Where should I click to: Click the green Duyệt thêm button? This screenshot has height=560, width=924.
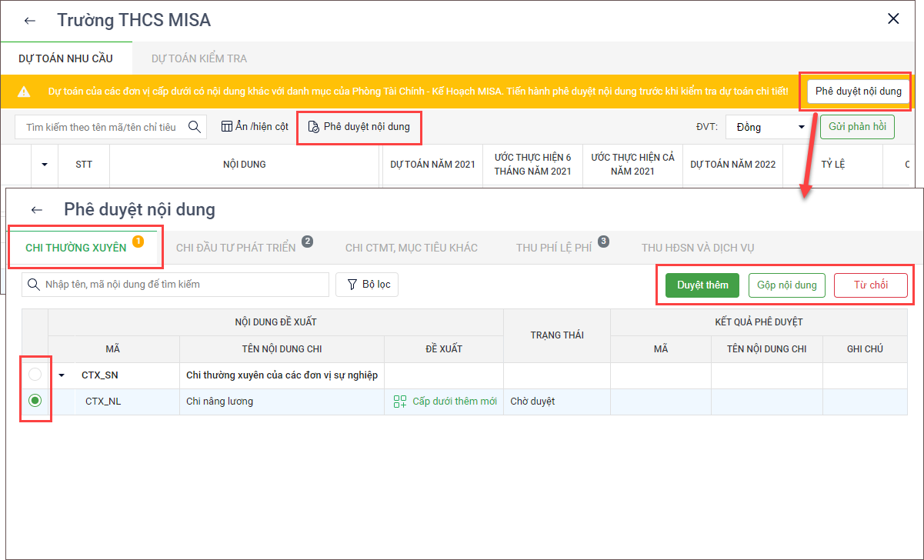(x=702, y=285)
